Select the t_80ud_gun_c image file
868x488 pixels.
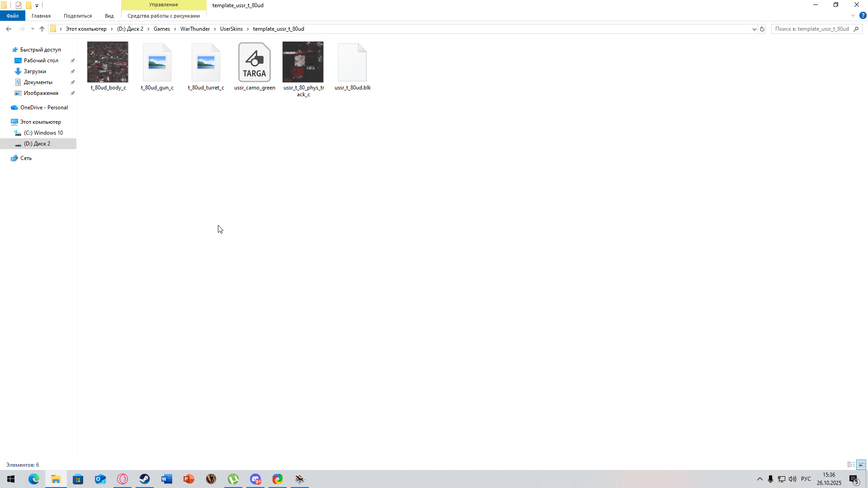[x=157, y=62]
